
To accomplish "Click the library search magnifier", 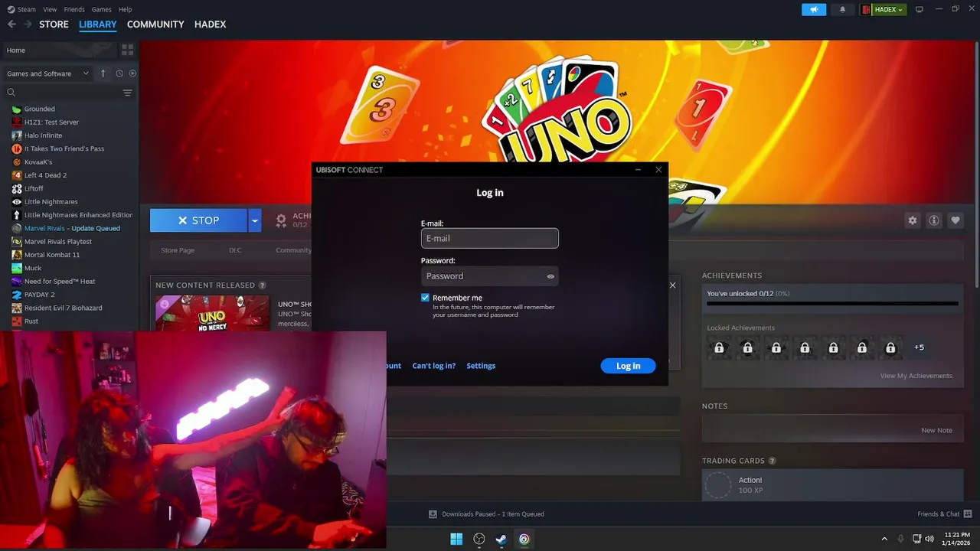I will click(x=11, y=93).
